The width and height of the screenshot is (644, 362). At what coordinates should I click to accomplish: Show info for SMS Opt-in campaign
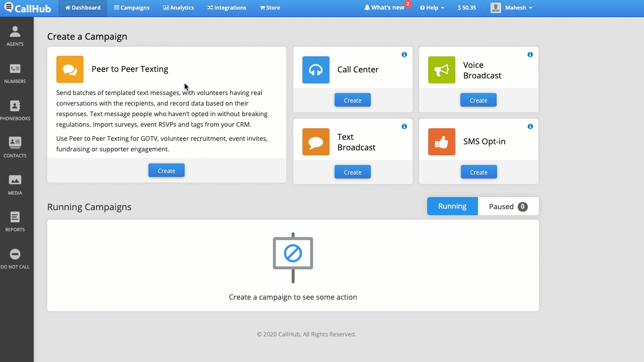click(x=530, y=126)
